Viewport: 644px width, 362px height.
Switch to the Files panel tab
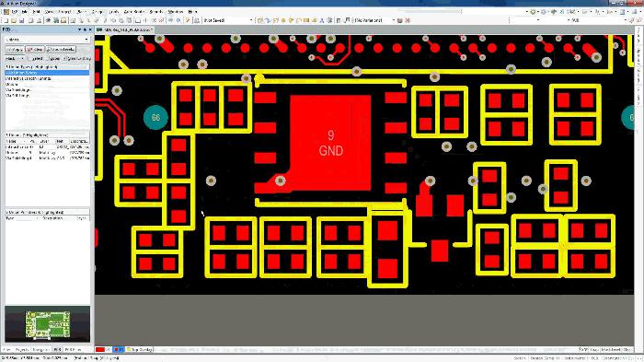tap(7, 350)
